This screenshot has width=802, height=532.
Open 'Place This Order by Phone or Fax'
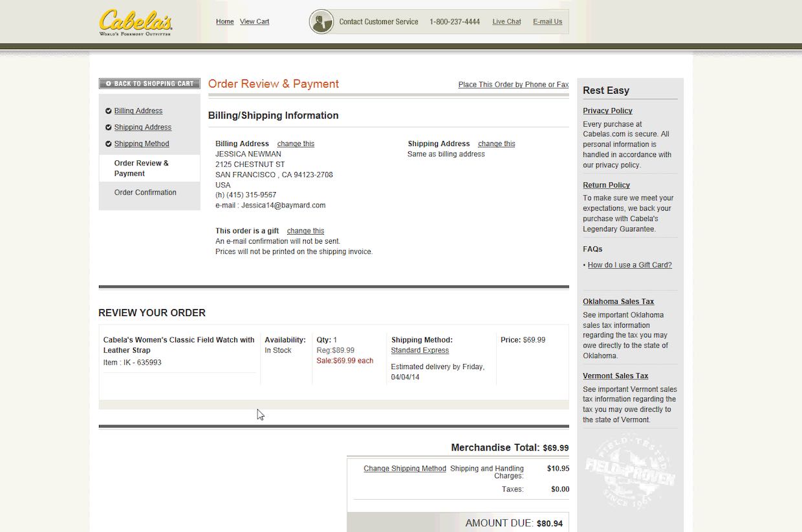tap(513, 84)
